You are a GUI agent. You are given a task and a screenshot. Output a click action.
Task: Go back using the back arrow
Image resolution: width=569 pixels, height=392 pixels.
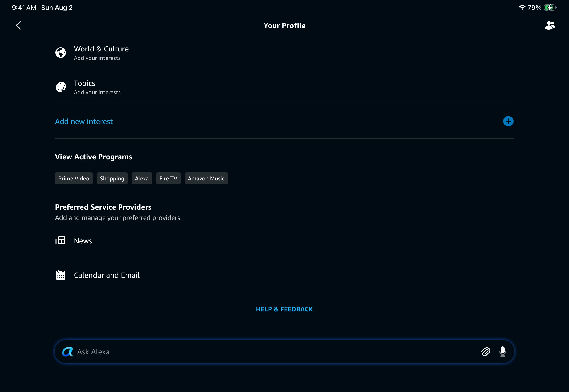click(x=18, y=25)
